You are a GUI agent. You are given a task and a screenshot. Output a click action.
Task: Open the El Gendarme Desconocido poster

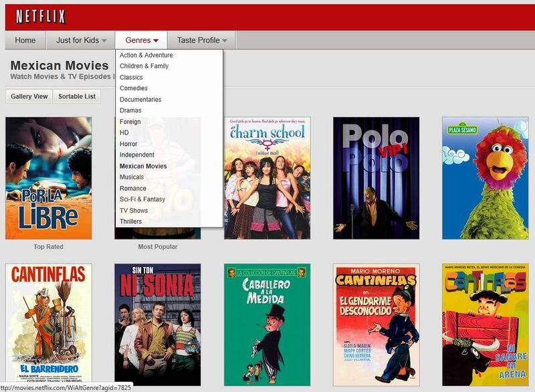[376, 324]
